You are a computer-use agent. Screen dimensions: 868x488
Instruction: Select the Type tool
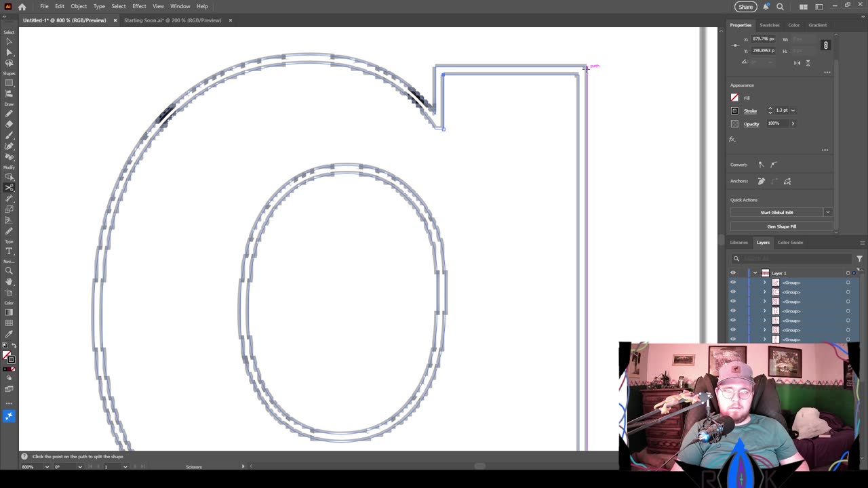[x=9, y=251]
